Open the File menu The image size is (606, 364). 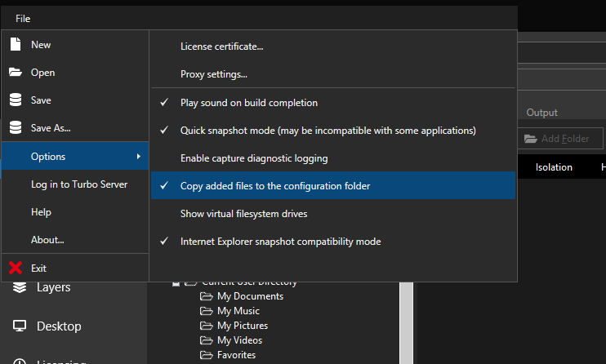click(x=22, y=18)
